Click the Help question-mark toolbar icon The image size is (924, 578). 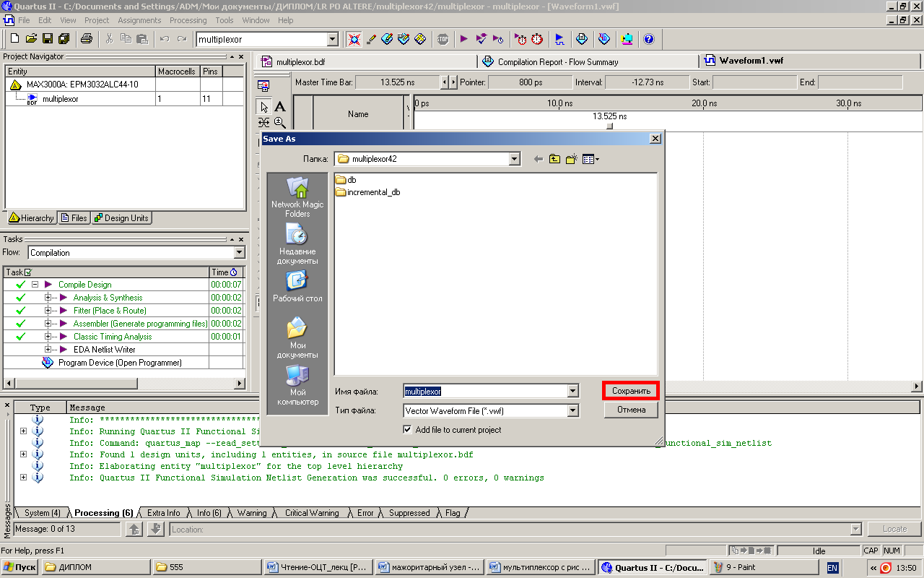tap(648, 38)
